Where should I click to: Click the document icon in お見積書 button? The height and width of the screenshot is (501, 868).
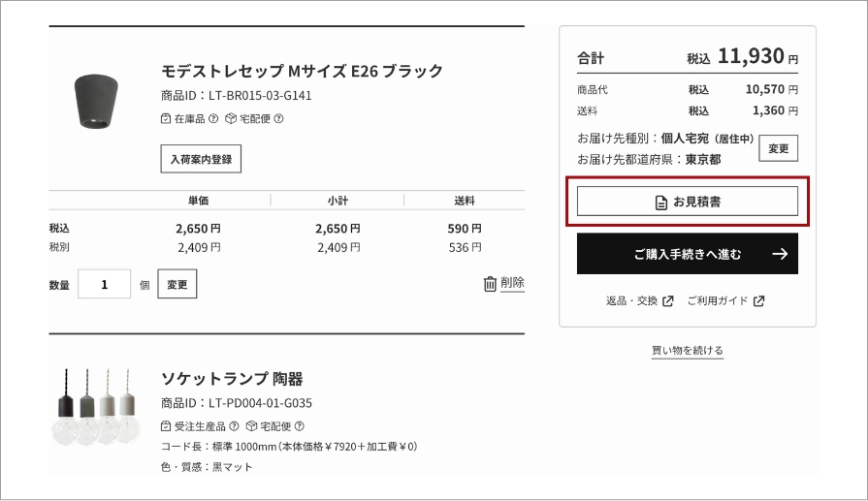[660, 202]
